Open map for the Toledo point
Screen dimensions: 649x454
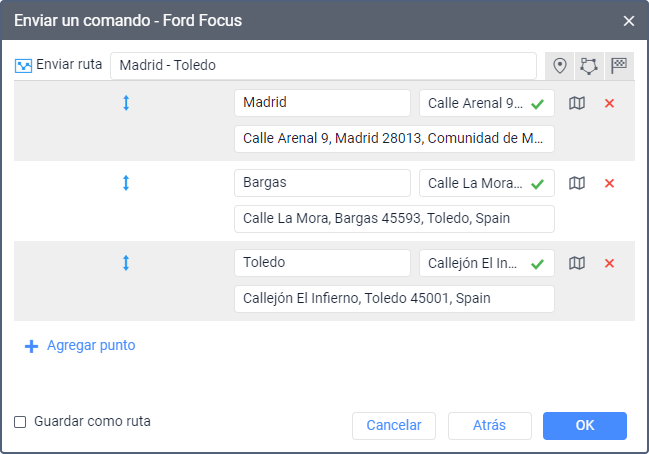(577, 263)
